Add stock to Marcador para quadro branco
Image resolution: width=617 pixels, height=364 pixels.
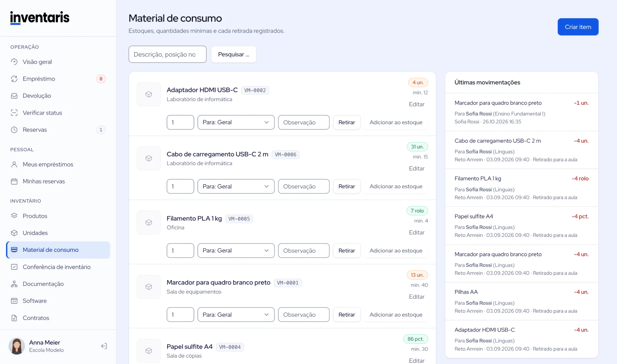(396, 315)
